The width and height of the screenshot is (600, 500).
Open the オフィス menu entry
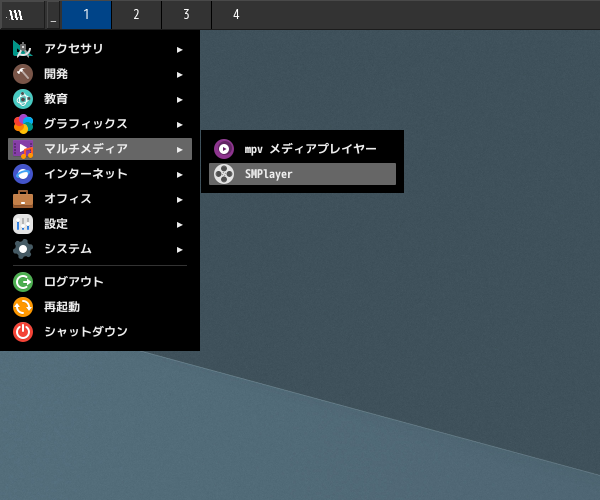(x=100, y=199)
